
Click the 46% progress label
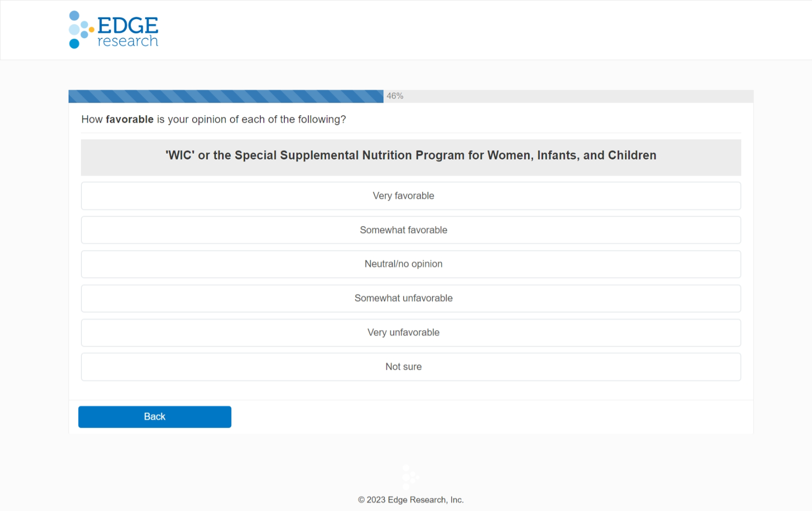point(395,96)
